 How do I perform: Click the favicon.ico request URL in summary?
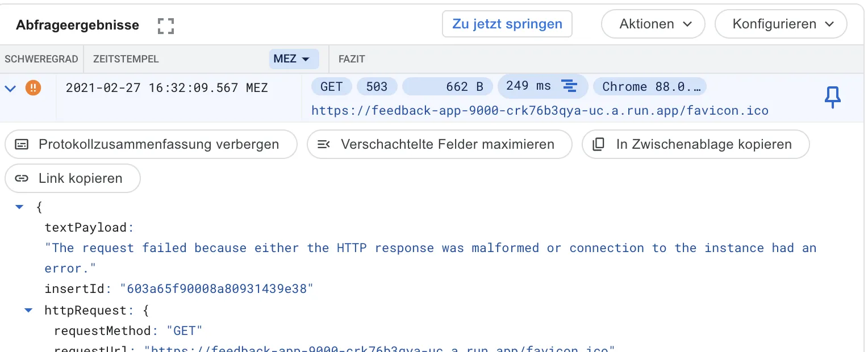[x=540, y=110]
